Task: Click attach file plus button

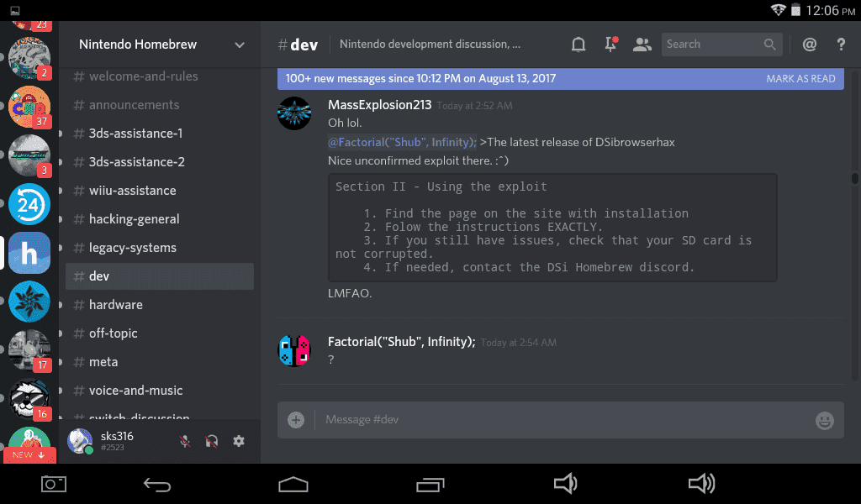Action: 296,420
